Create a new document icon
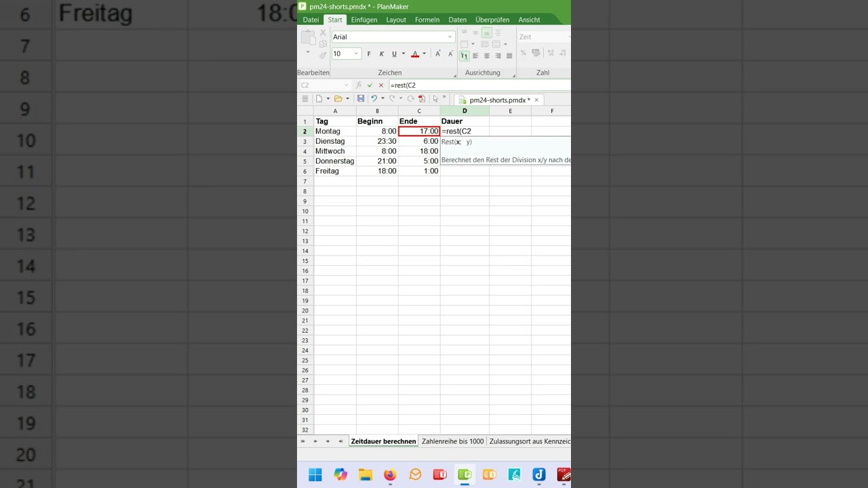 (319, 98)
